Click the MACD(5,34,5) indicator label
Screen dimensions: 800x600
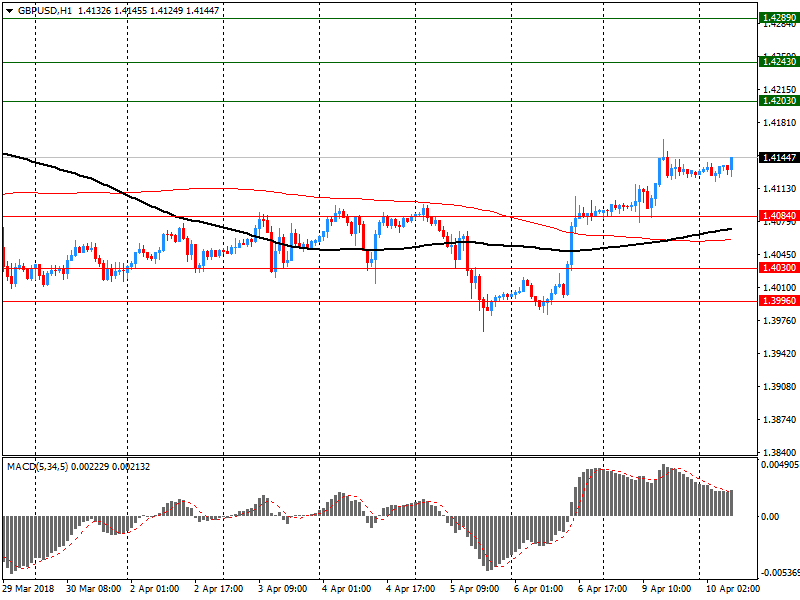(x=37, y=467)
